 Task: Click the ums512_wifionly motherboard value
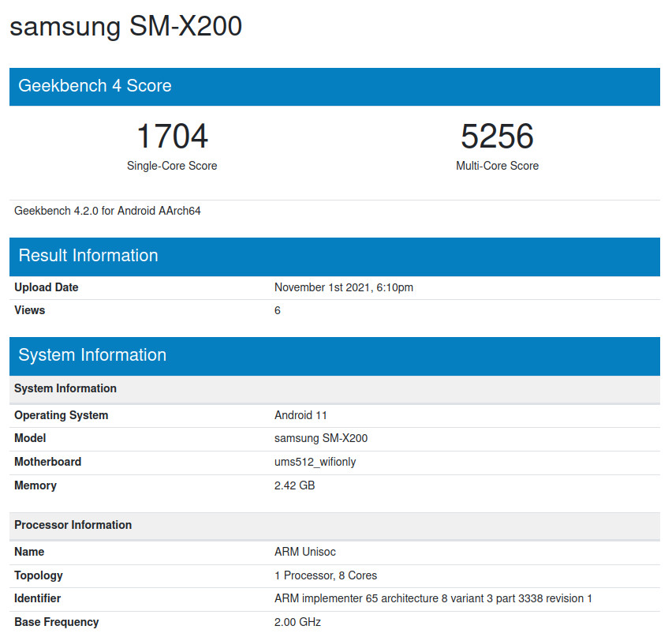click(315, 462)
